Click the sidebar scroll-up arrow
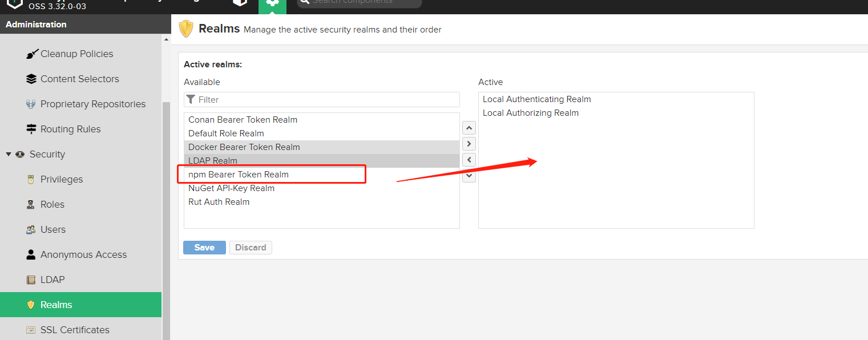This screenshot has width=868, height=340. (167, 39)
